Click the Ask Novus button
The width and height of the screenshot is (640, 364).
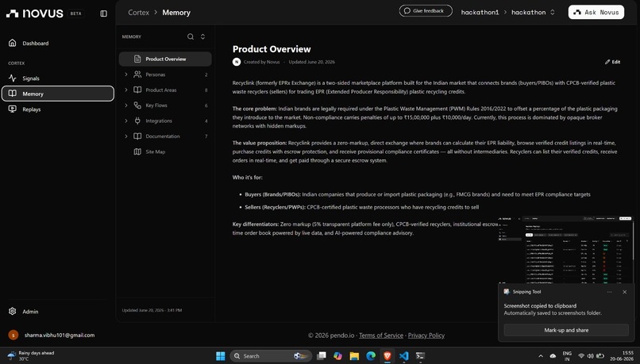(x=596, y=12)
